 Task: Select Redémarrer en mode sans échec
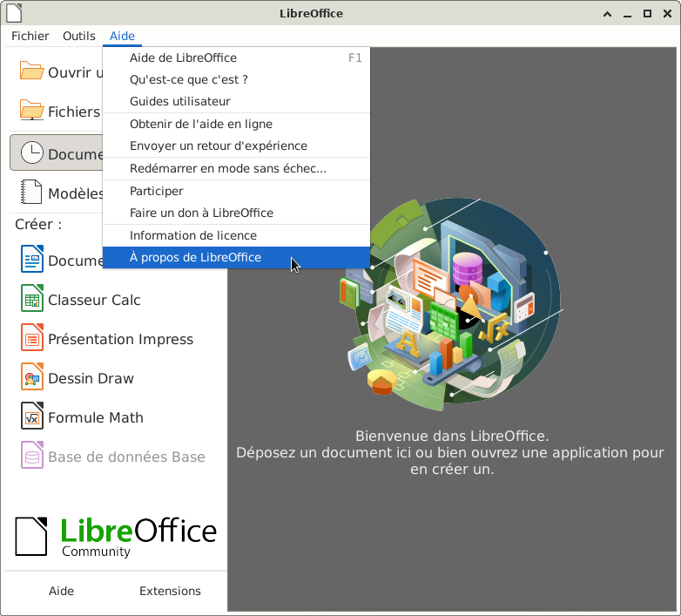pyautogui.click(x=236, y=168)
